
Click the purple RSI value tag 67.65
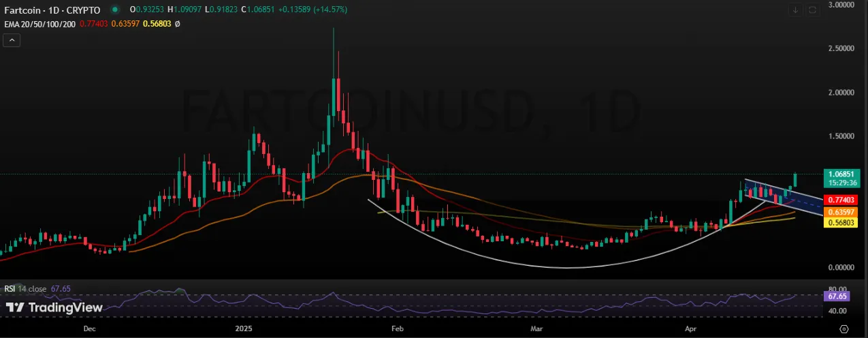click(835, 296)
